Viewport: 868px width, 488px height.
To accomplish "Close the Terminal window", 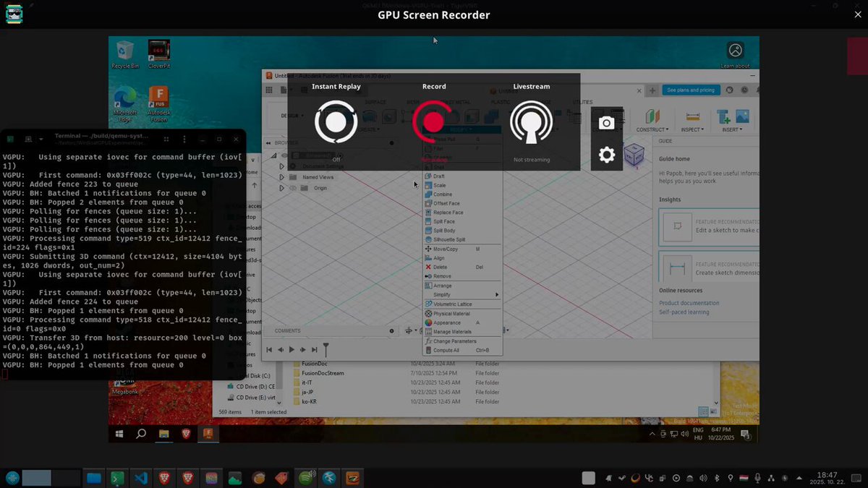I will [237, 138].
